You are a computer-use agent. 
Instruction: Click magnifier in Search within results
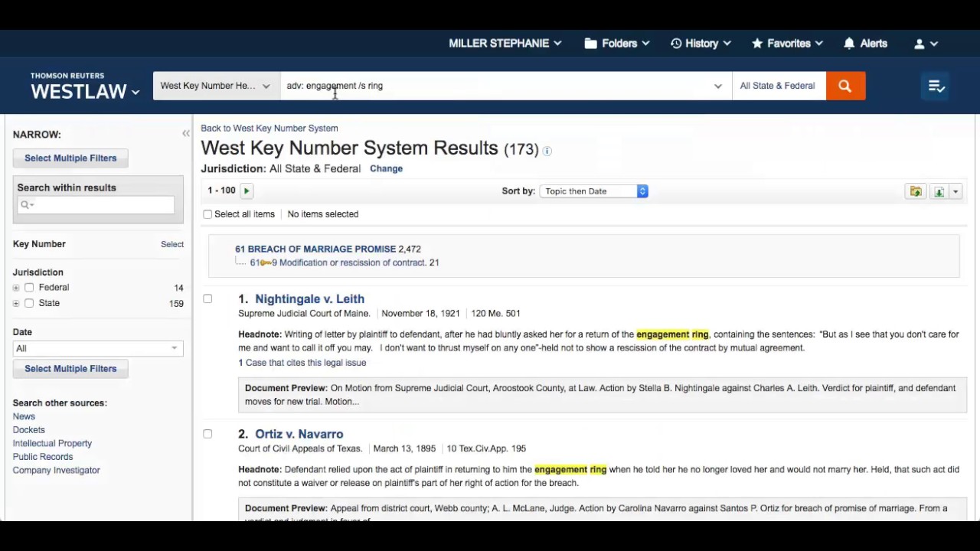pos(25,204)
